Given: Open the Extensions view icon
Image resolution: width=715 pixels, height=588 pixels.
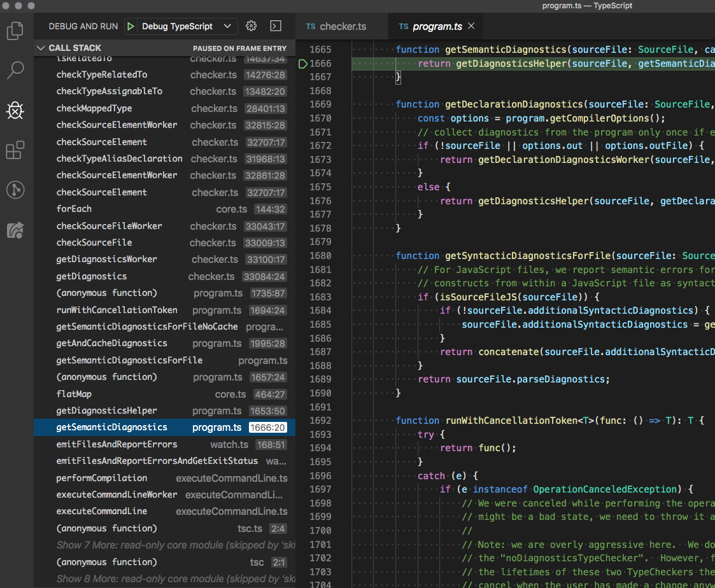Looking at the screenshot, I should (15, 150).
